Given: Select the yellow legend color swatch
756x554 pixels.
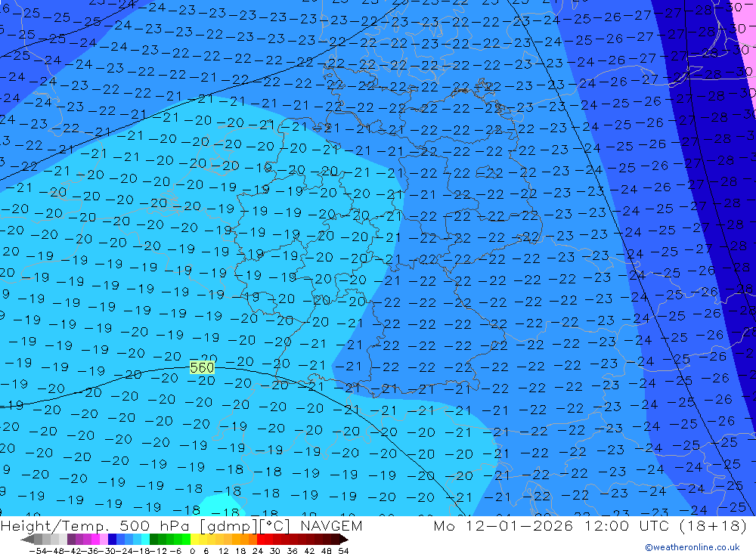Looking at the screenshot, I should [x=195, y=539].
